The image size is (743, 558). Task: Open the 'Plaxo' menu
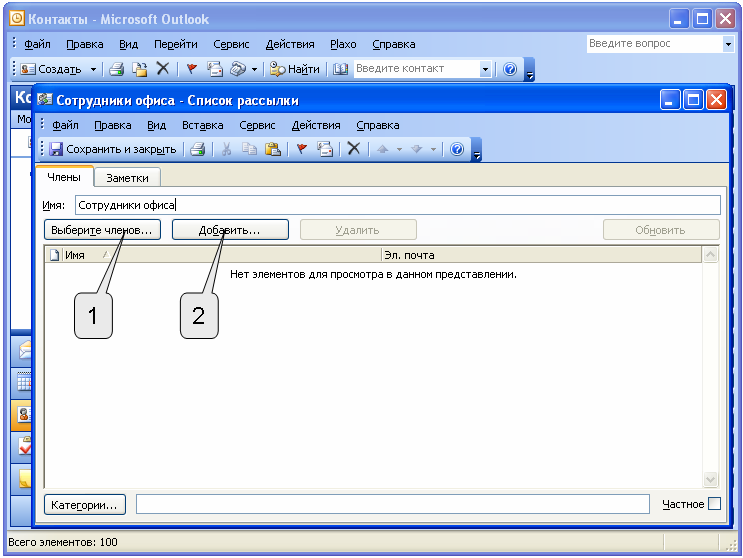coord(343,45)
